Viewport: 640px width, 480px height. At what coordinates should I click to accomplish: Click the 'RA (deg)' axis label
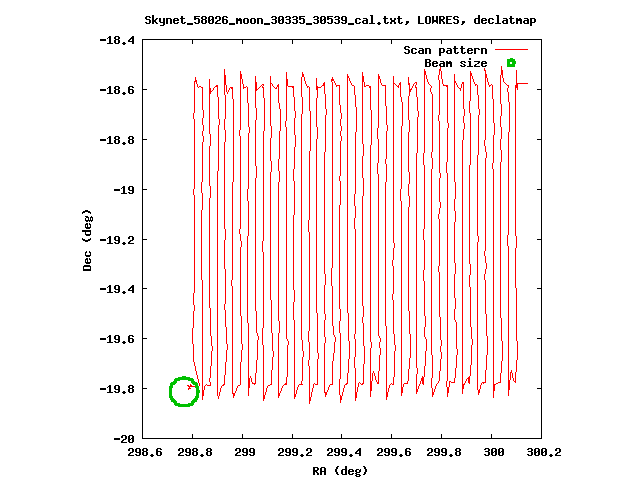(x=340, y=471)
